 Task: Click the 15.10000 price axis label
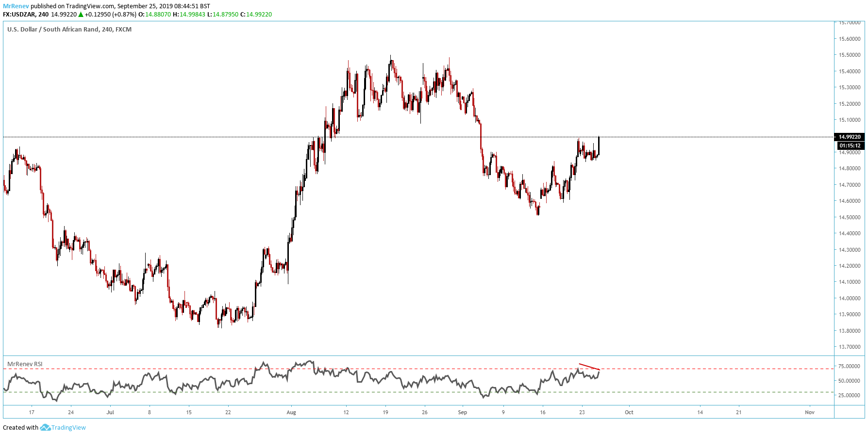tap(850, 120)
